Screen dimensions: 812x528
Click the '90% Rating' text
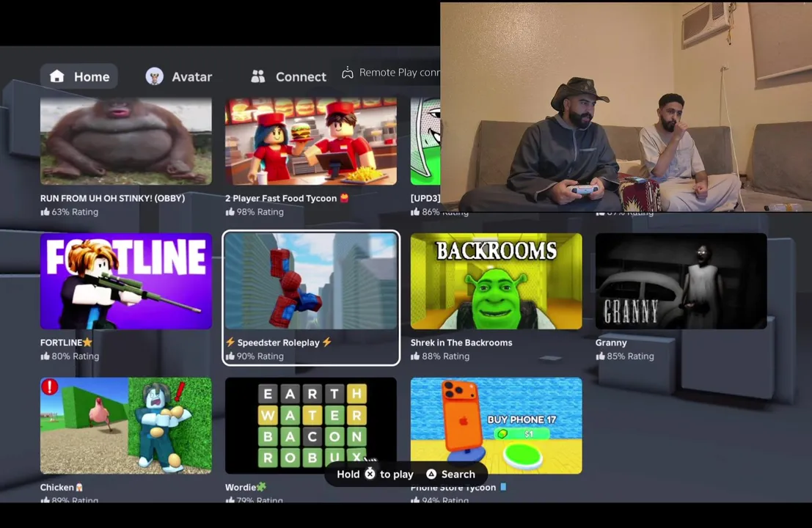tap(260, 356)
